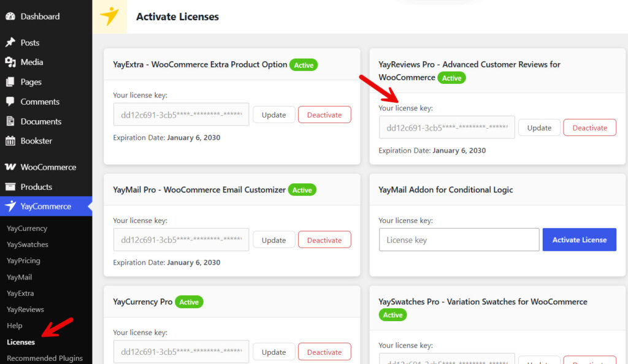
Task: Open the YayCurrency submenu link
Action: (x=27, y=229)
